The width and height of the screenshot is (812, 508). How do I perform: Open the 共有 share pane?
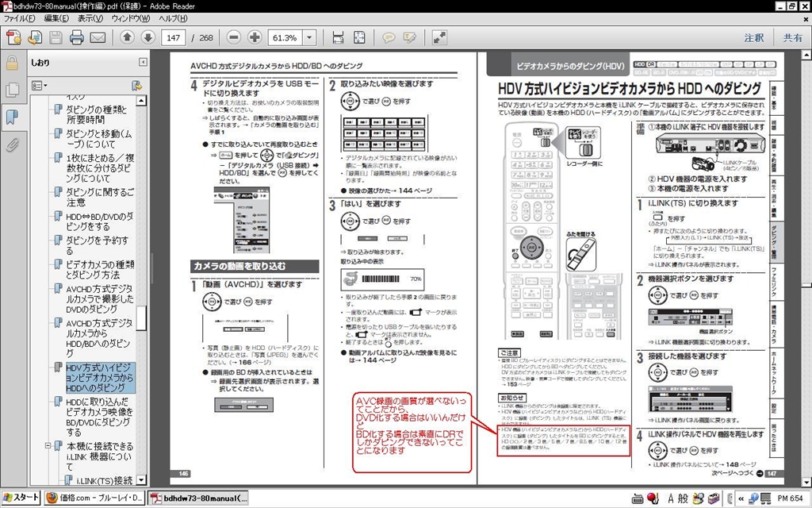point(792,38)
